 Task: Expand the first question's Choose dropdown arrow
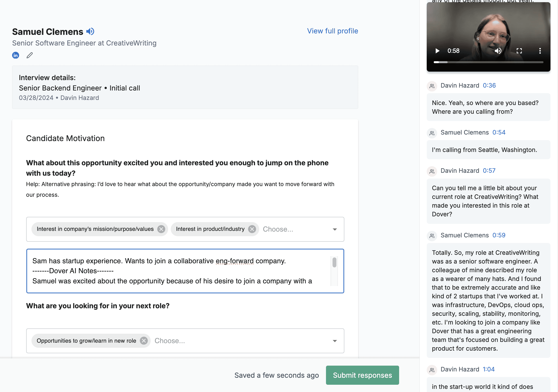(x=335, y=229)
